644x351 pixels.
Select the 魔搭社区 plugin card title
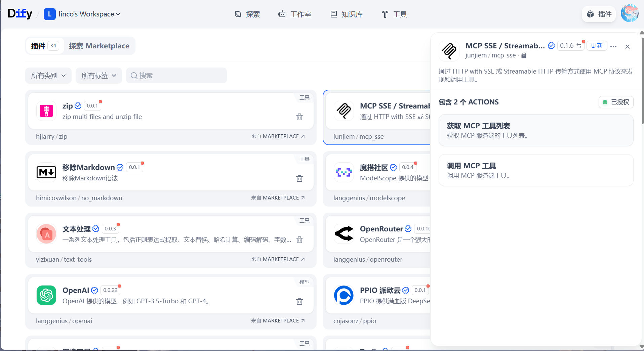pyautogui.click(x=374, y=167)
